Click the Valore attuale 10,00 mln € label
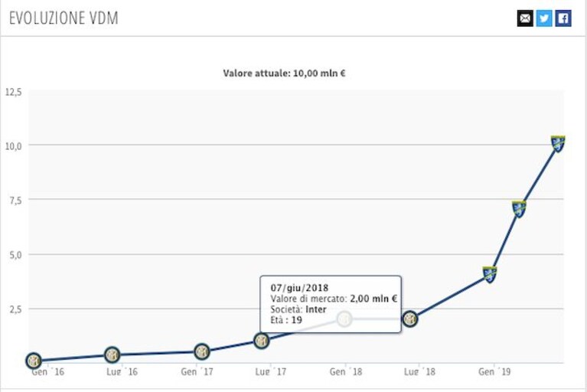 click(284, 73)
